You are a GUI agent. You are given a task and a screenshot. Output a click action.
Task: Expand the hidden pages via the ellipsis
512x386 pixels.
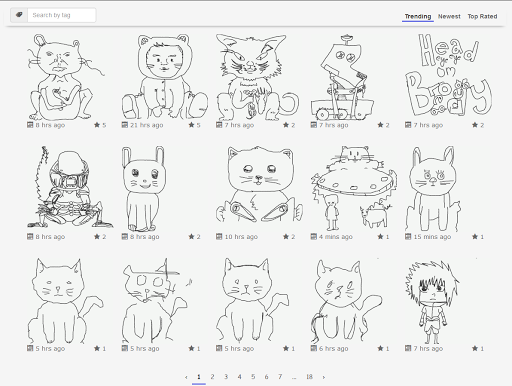[x=294, y=377]
